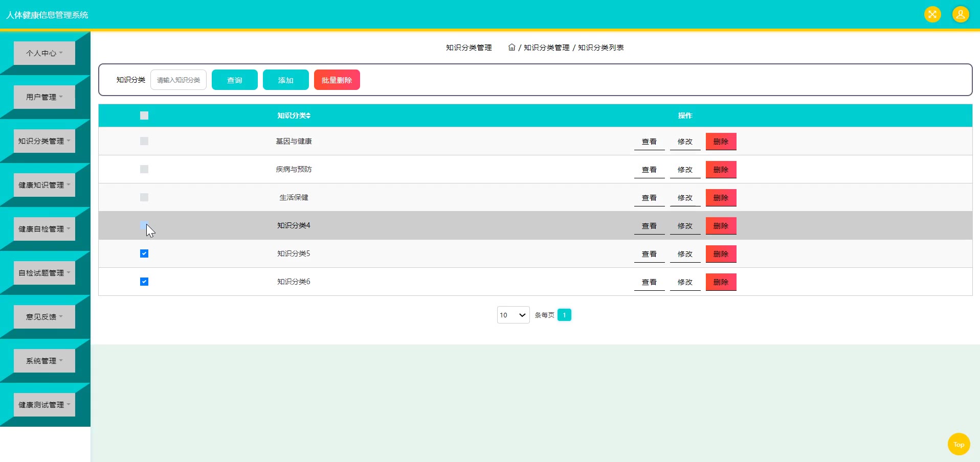
Task: Click the 查询 search button
Action: [235, 80]
